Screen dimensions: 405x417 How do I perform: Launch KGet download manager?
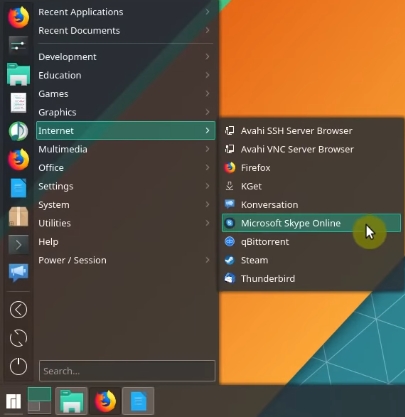click(311, 186)
